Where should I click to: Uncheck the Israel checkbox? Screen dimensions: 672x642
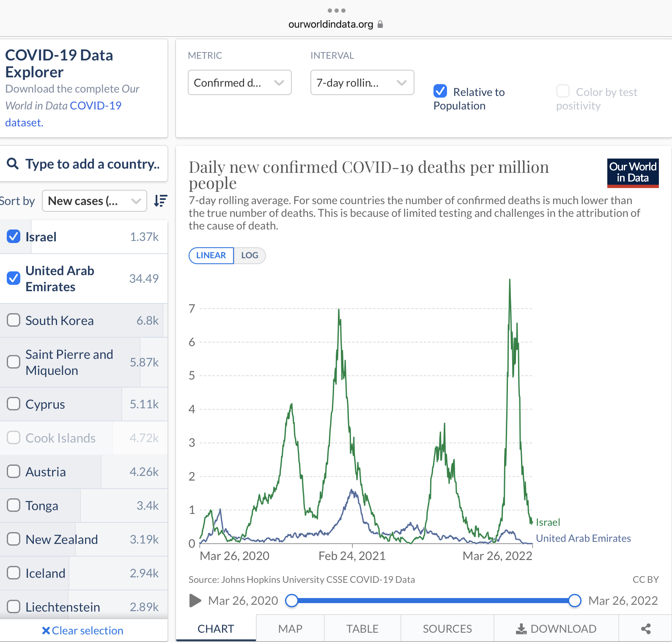point(14,237)
